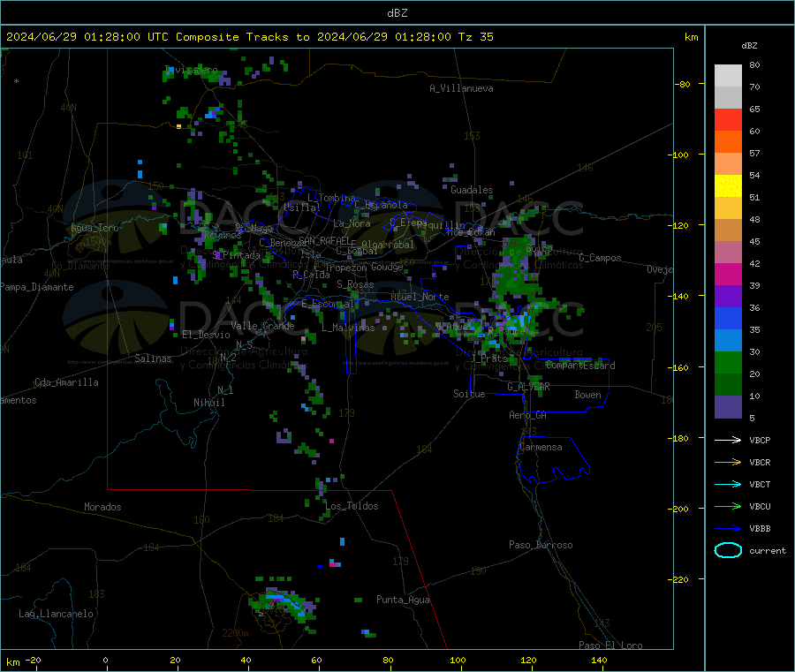Image resolution: width=795 pixels, height=672 pixels.
Task: Click the 'Punta_Agua' map label
Action: [x=403, y=600]
